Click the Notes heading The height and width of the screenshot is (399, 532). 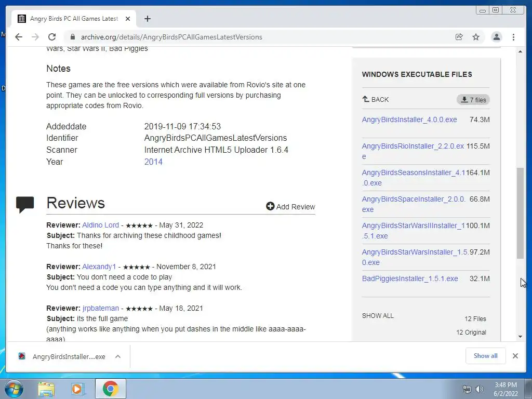(58, 69)
